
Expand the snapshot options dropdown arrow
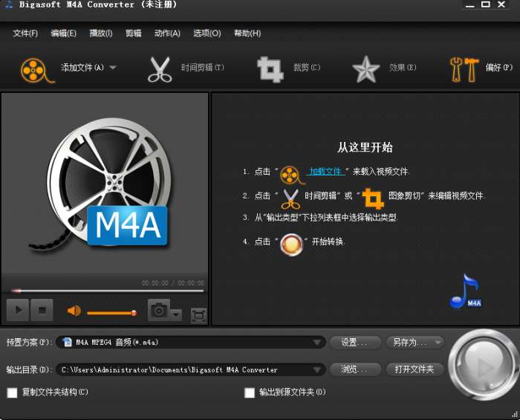176,314
